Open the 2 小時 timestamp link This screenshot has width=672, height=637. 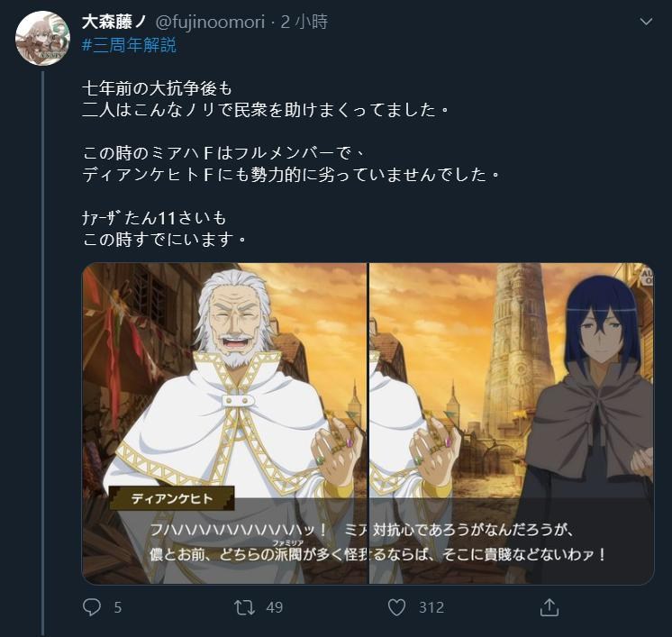coord(304,22)
